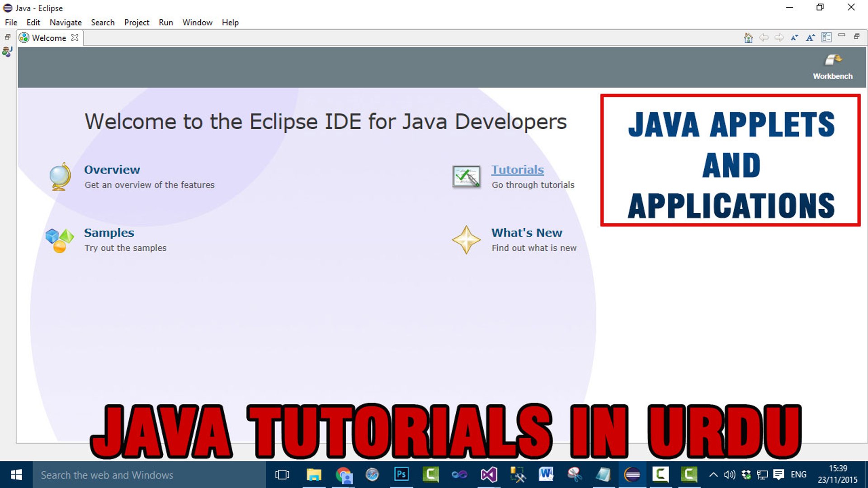Open Eclipse from the taskbar

point(632,475)
